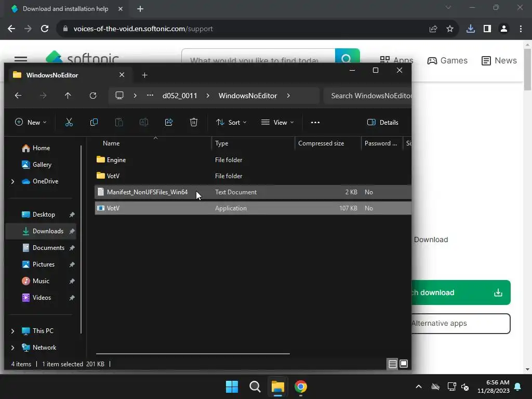
Task: Expand the OneDrive tree node
Action: click(12, 181)
